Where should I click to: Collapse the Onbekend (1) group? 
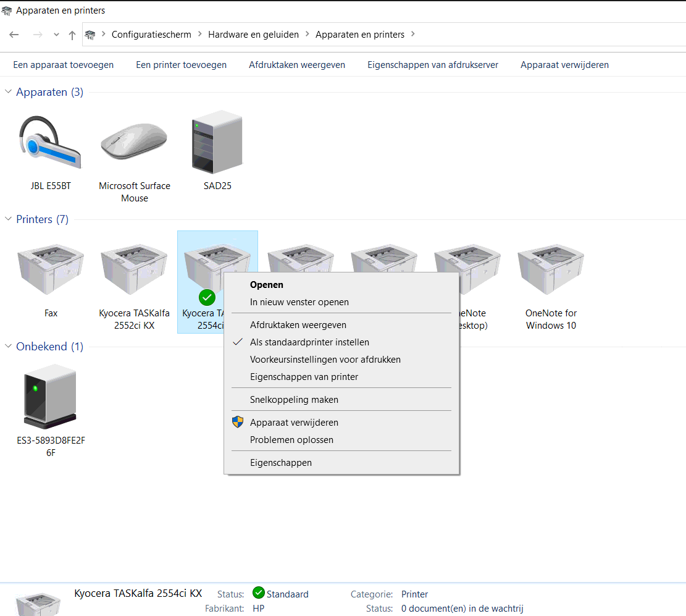8,346
